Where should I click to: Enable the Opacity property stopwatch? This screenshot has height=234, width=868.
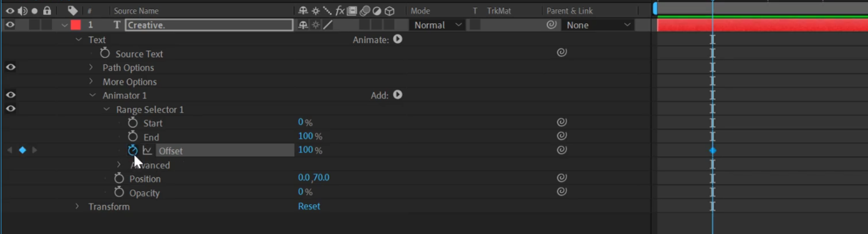coord(118,192)
